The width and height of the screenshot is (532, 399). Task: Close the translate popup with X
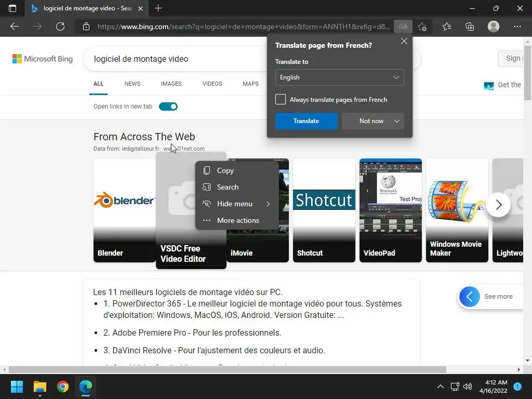pos(404,41)
